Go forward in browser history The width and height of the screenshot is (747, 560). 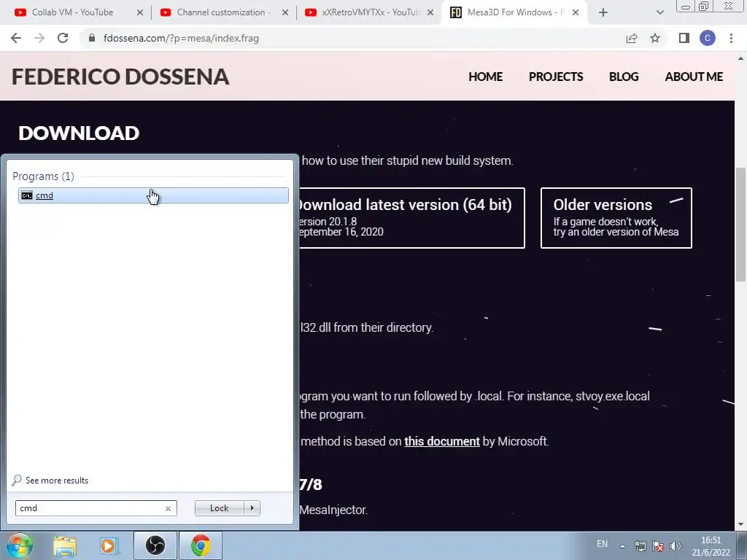pos(39,38)
